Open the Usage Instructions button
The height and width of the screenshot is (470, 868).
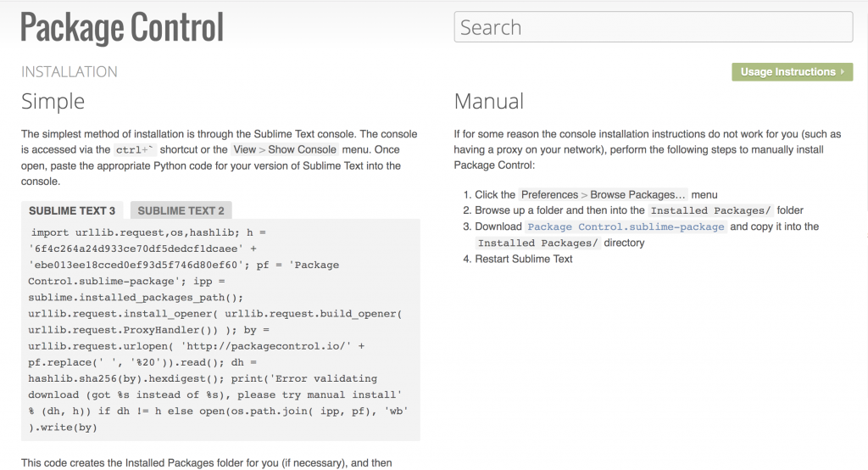tap(793, 72)
